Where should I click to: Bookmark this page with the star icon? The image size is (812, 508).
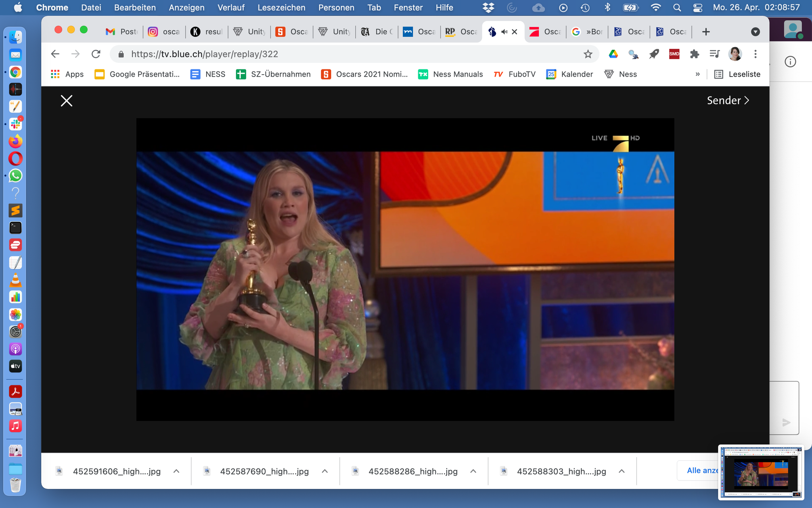[x=588, y=54]
